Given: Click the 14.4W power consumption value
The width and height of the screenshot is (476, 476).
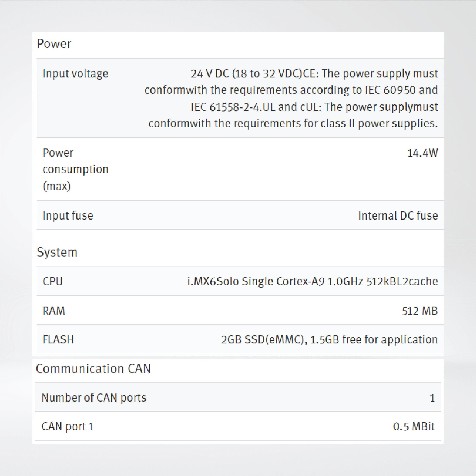Looking at the screenshot, I should point(422,153).
